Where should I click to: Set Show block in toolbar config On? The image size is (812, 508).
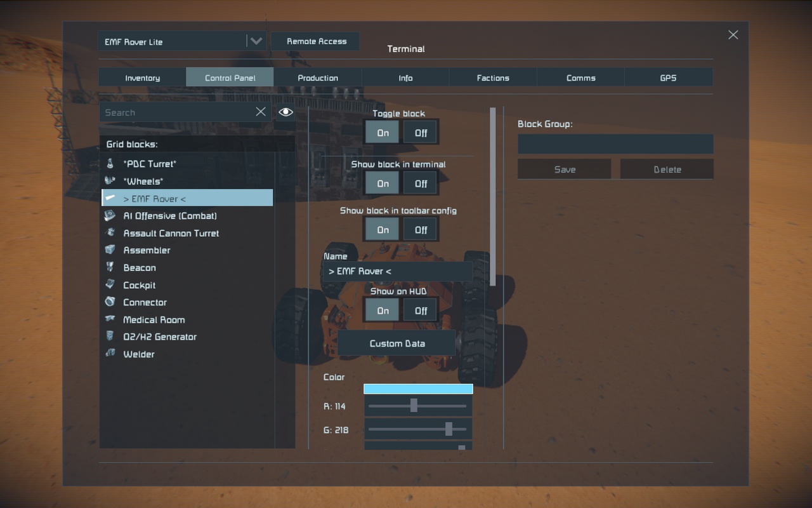[x=383, y=229]
